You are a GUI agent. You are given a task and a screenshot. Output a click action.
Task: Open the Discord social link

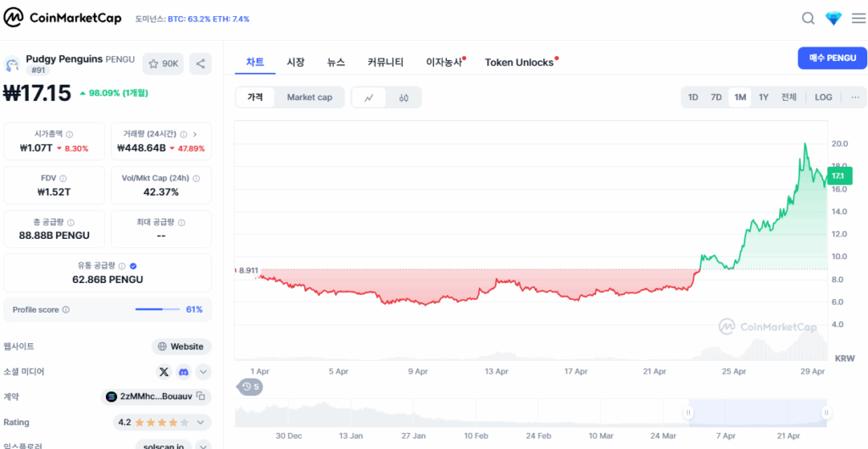pos(184,372)
